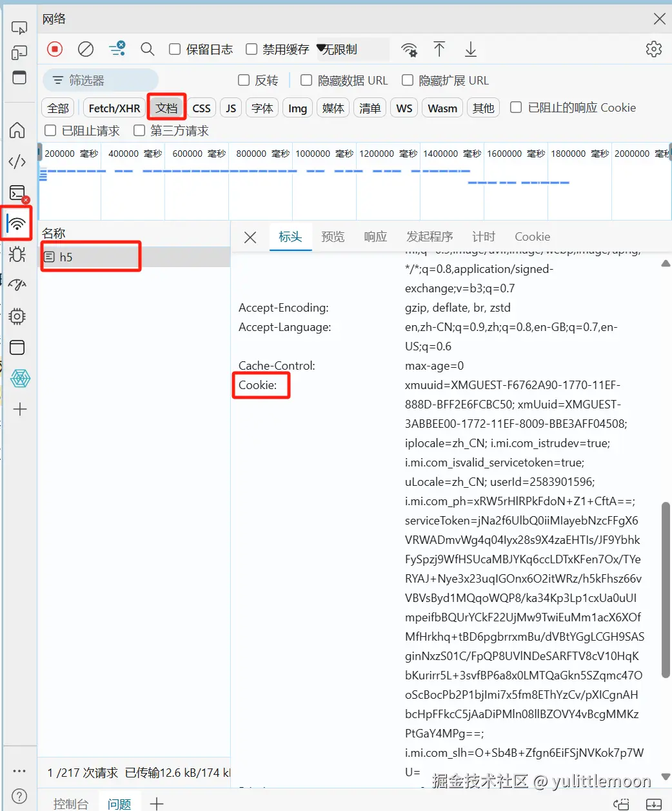Select the Img filter type

(x=298, y=108)
